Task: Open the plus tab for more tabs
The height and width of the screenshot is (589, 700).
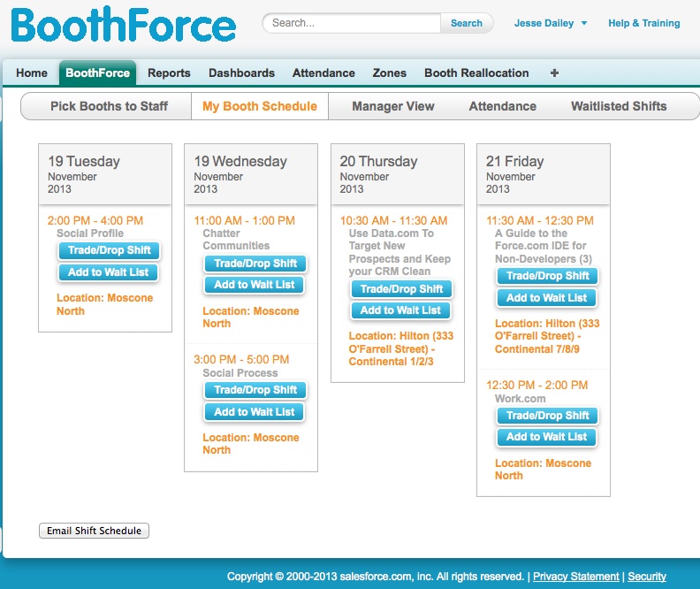Action: click(x=554, y=73)
